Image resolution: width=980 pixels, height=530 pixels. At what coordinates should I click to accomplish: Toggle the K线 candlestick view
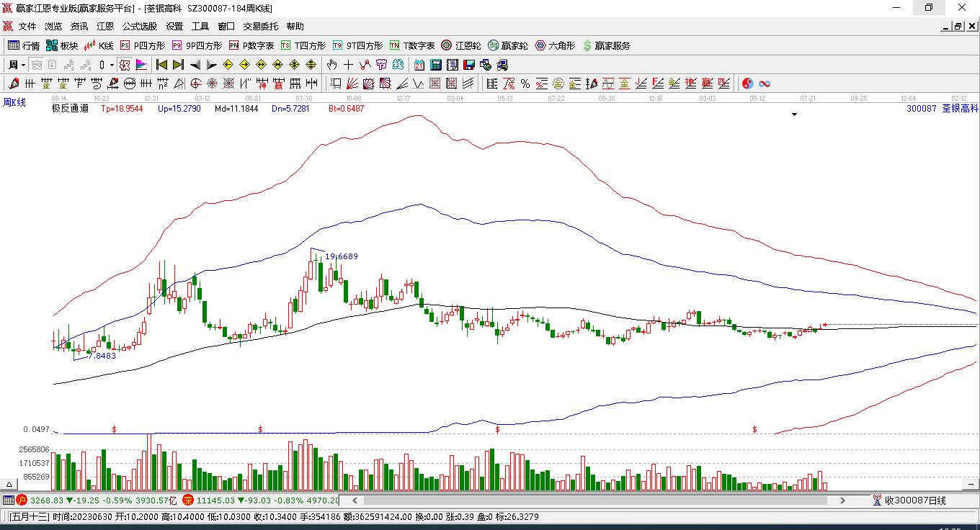99,45
